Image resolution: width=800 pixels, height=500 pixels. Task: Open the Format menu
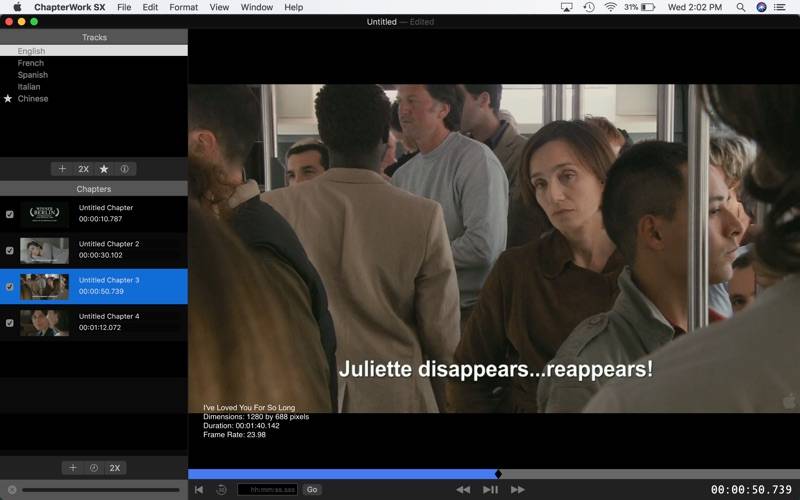(x=184, y=7)
